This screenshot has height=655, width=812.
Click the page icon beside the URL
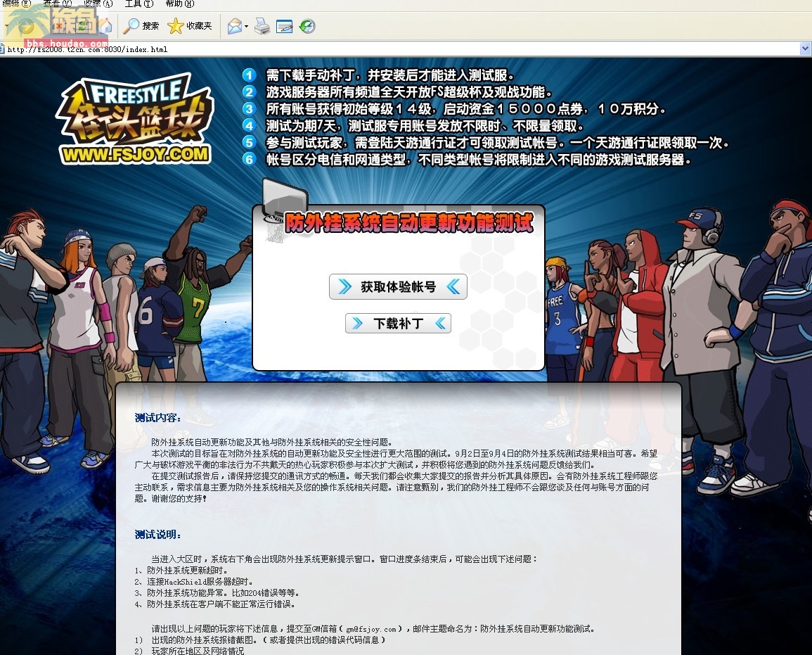(2, 49)
